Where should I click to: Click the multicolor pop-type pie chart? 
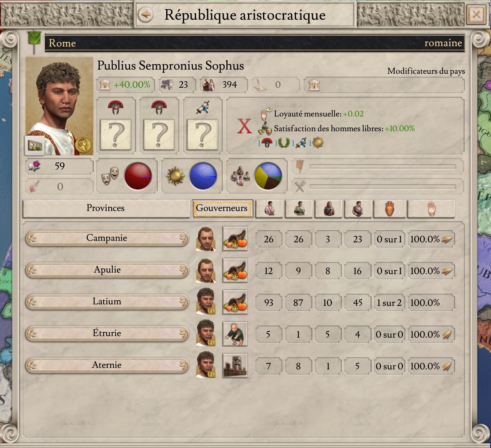tap(268, 176)
